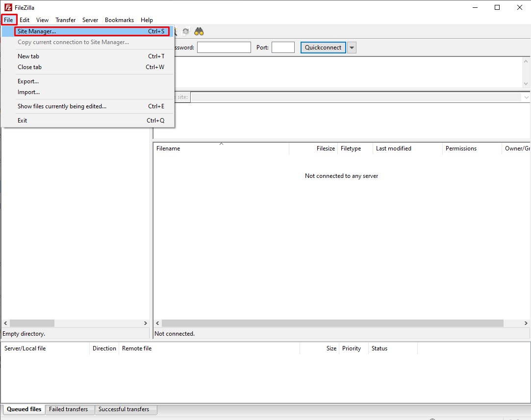The height and width of the screenshot is (420, 531).
Task: Click the 'Empty directory.' status text
Action: pyautogui.click(x=24, y=334)
